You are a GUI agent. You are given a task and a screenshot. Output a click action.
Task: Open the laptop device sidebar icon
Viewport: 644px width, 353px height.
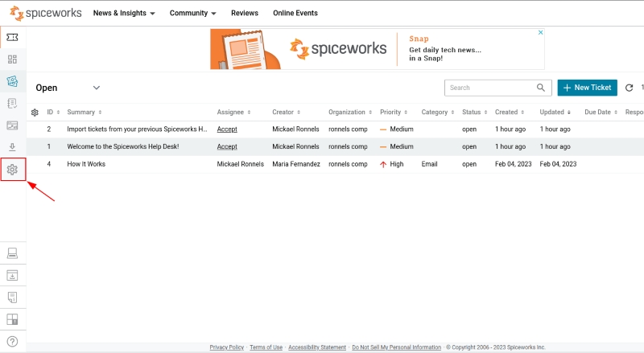coord(12,253)
